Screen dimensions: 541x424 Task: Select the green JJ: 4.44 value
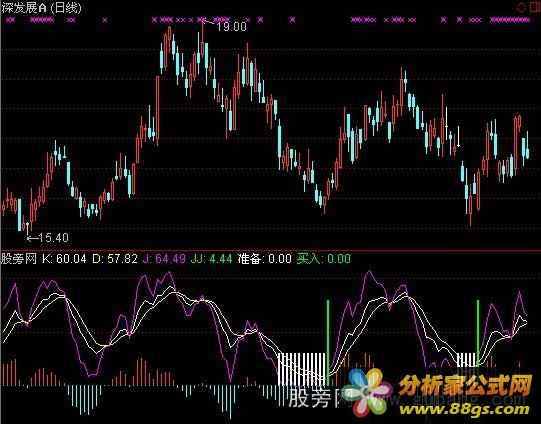coord(212,258)
